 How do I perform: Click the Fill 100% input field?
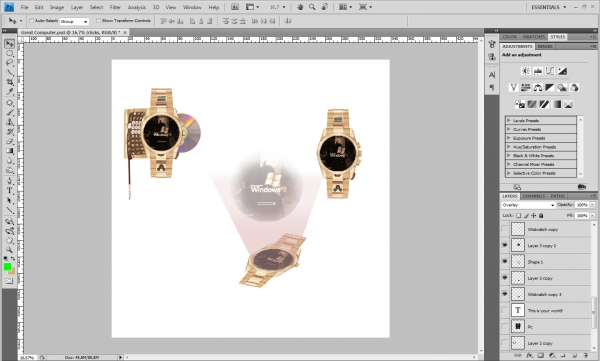582,216
